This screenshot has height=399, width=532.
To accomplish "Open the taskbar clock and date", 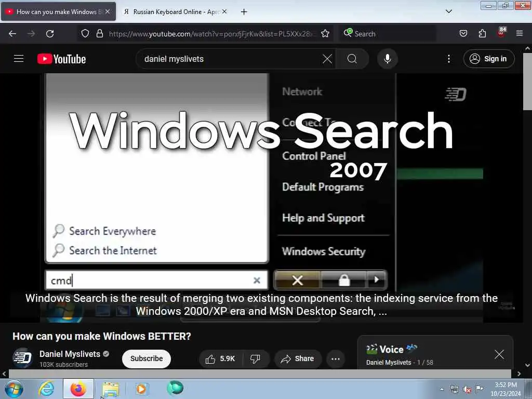I will click(506, 389).
